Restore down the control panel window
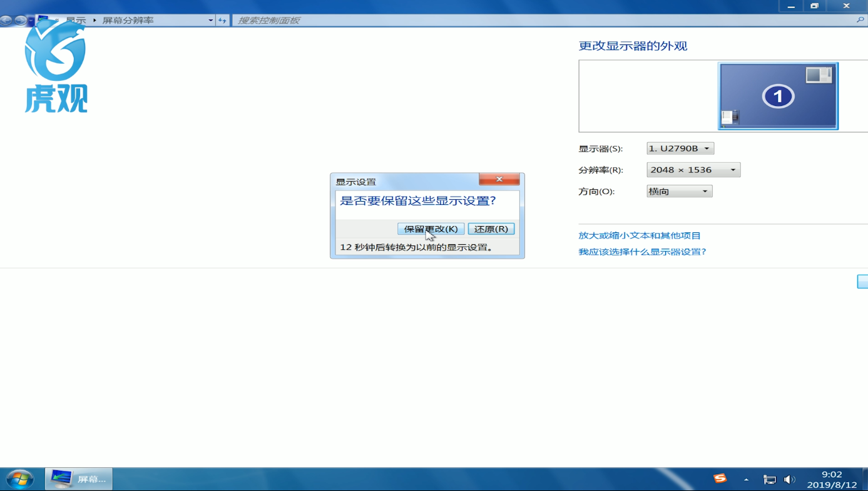The width and height of the screenshot is (868, 491). [x=814, y=6]
